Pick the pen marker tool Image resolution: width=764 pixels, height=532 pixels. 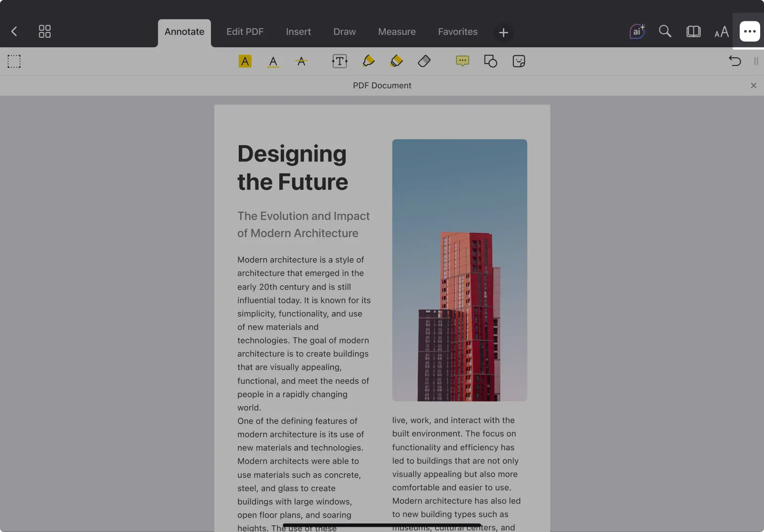(x=368, y=61)
